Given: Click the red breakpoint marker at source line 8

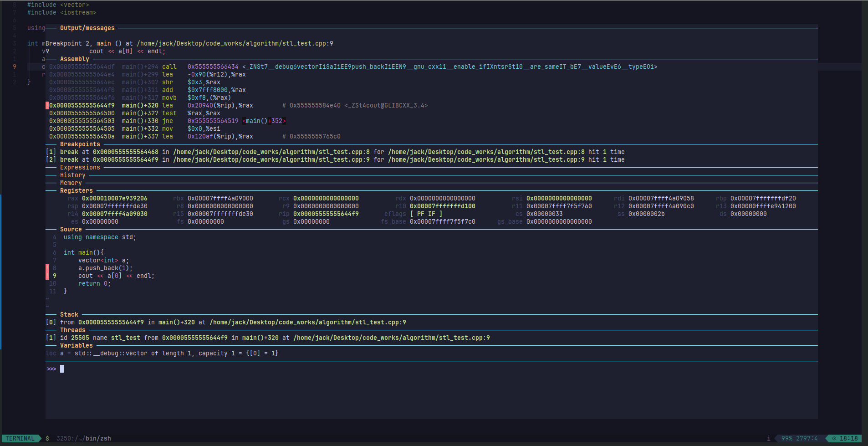Looking at the screenshot, I should (47, 268).
